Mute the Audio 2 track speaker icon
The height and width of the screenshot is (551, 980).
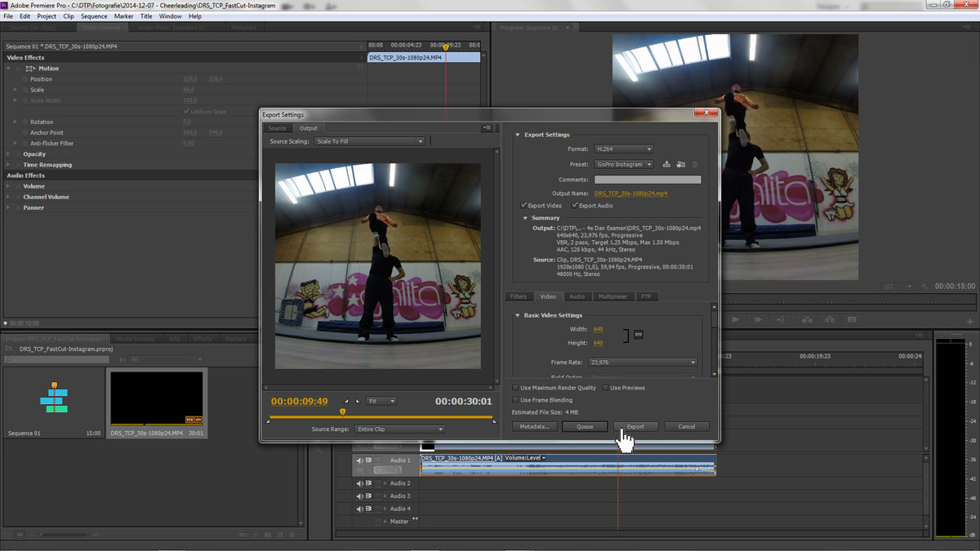[359, 483]
